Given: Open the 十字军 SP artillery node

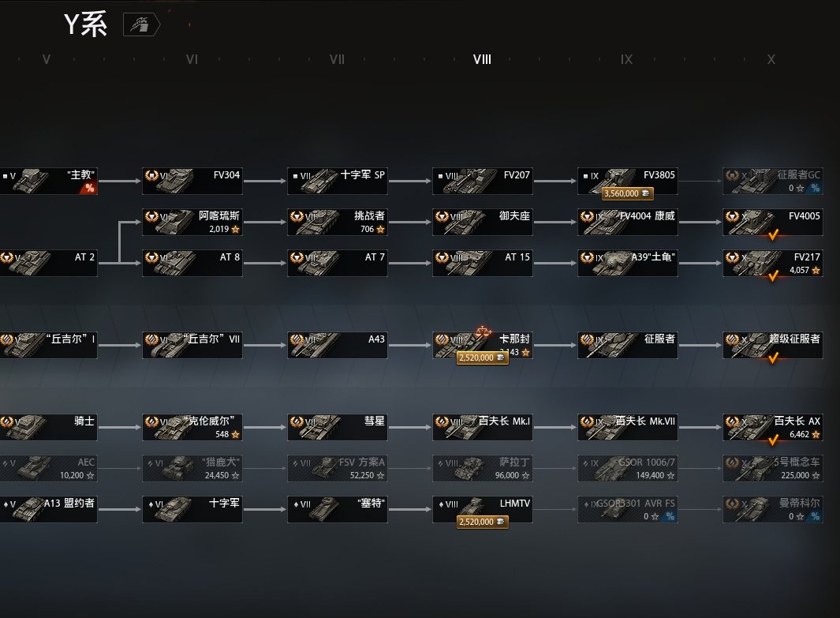Looking at the screenshot, I should (338, 182).
